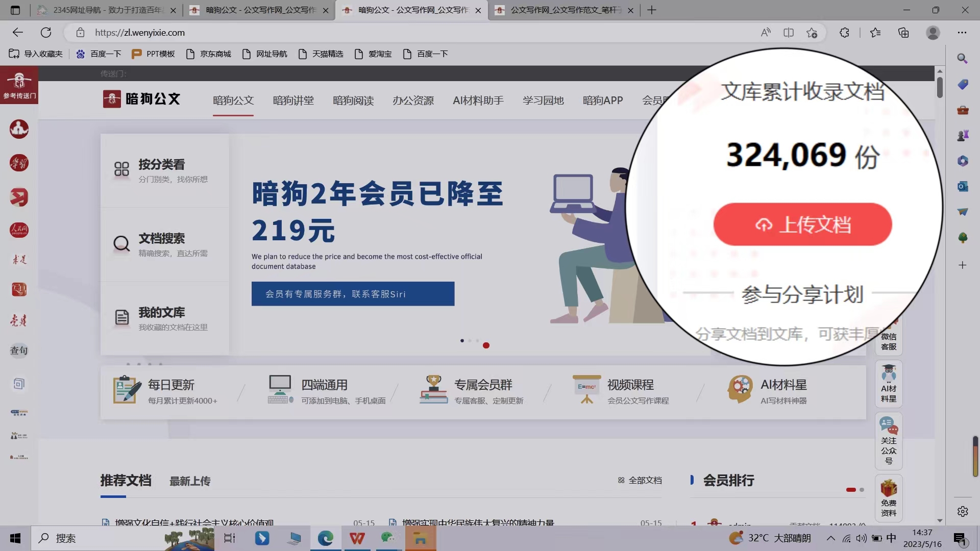
Task: Add page to favorites star icon
Action: tap(812, 33)
